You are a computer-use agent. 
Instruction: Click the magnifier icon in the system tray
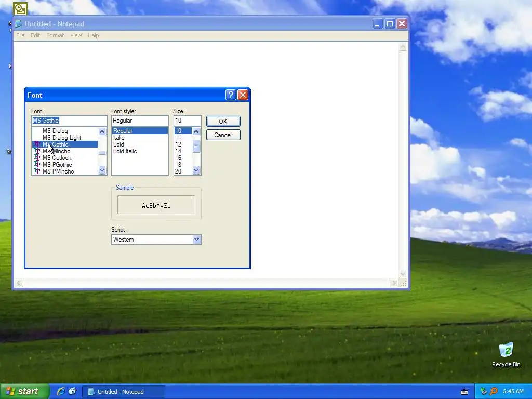tap(494, 391)
